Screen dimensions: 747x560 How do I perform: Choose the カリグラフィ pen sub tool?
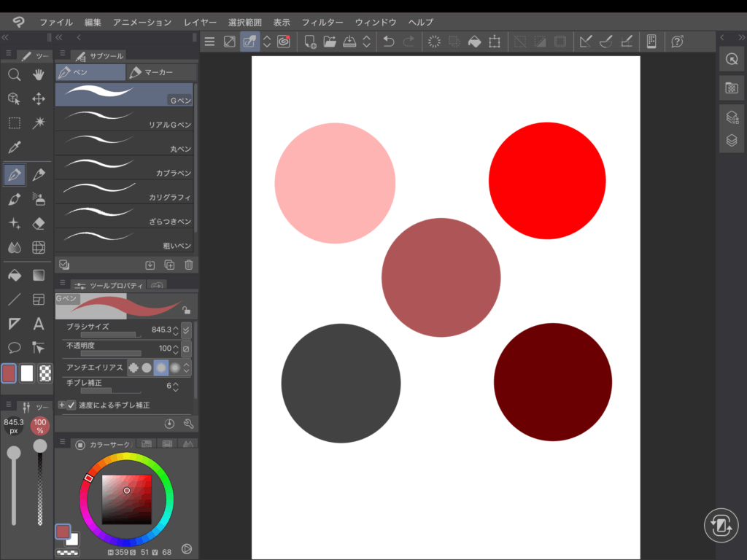124,192
